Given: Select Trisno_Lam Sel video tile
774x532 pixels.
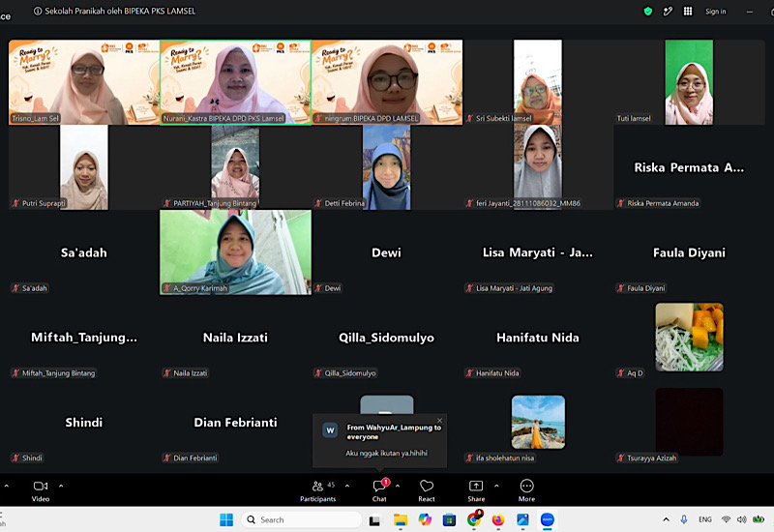Looking at the screenshot, I should tap(84, 82).
